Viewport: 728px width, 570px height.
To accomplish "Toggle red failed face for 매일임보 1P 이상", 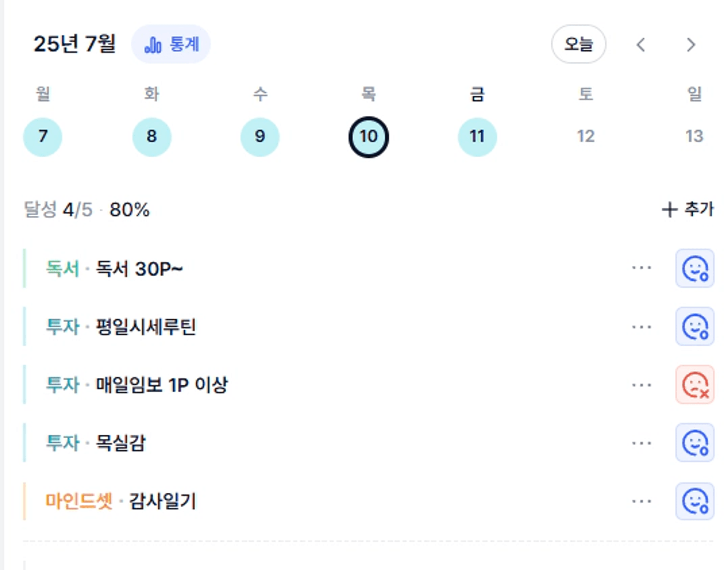I will pyautogui.click(x=695, y=384).
